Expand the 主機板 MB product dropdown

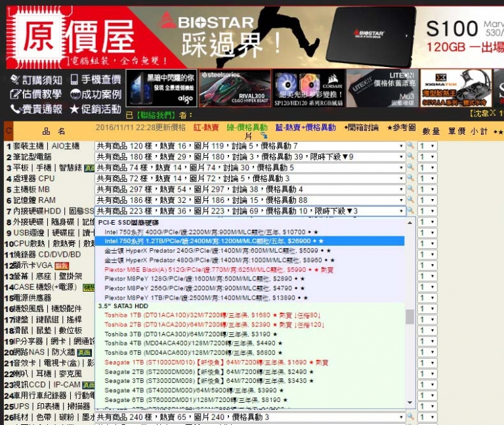[x=250, y=189]
